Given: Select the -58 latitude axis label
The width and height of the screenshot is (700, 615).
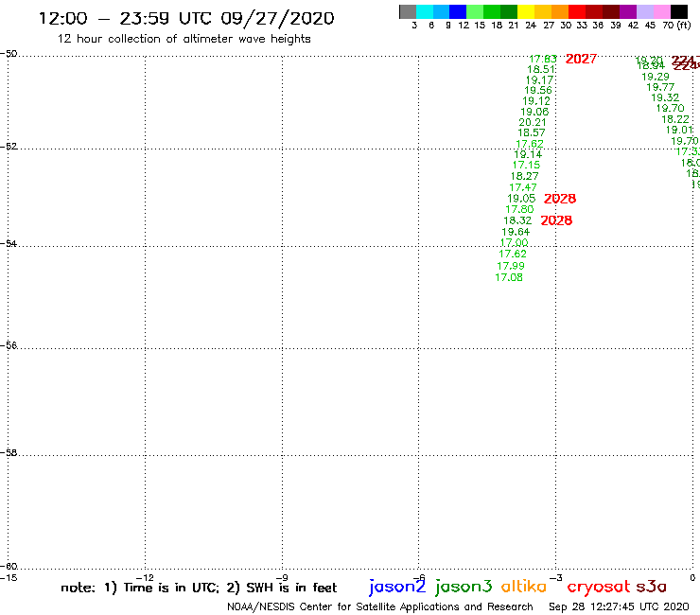Looking at the screenshot, I should 9,453.
